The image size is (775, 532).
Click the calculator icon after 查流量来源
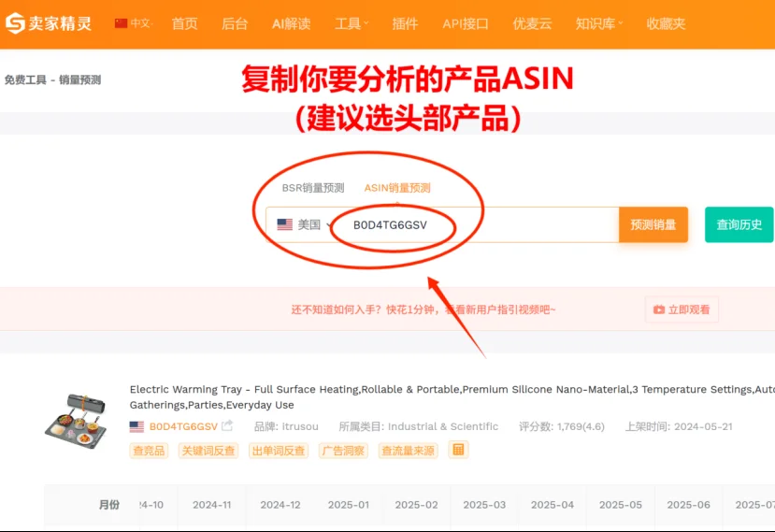(x=458, y=450)
